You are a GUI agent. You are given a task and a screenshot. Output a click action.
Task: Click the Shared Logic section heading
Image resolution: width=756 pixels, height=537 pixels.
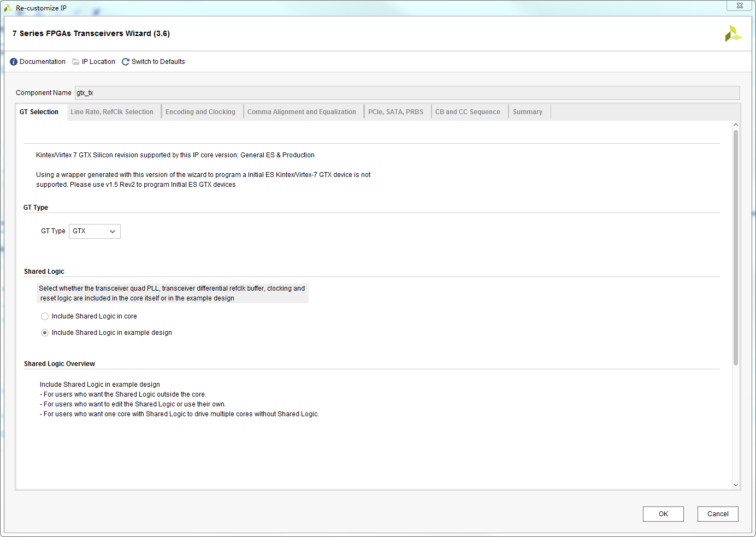pos(44,272)
